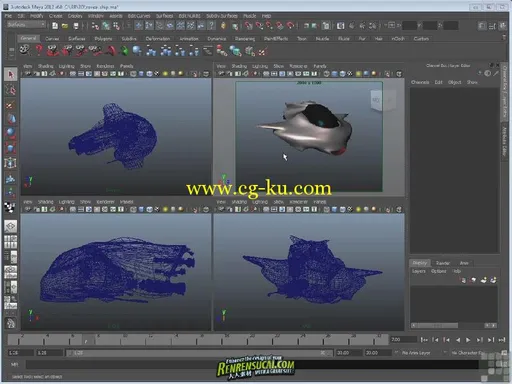This screenshot has height=384, width=512.
Task: Toggle snap to curves
Action: [259, 26]
